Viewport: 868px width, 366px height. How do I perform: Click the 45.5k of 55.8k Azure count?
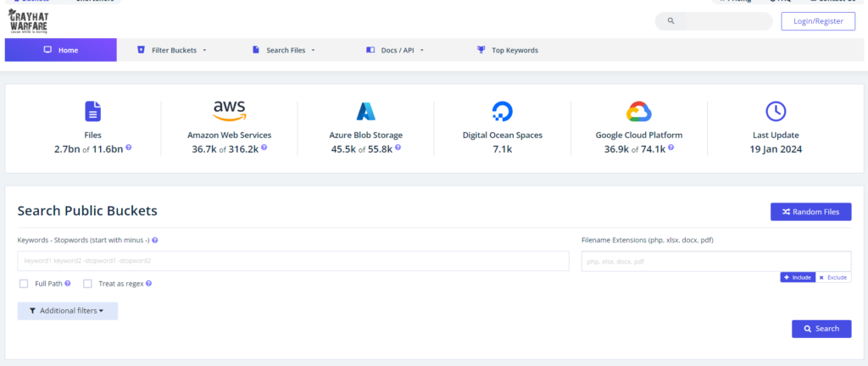pos(361,149)
